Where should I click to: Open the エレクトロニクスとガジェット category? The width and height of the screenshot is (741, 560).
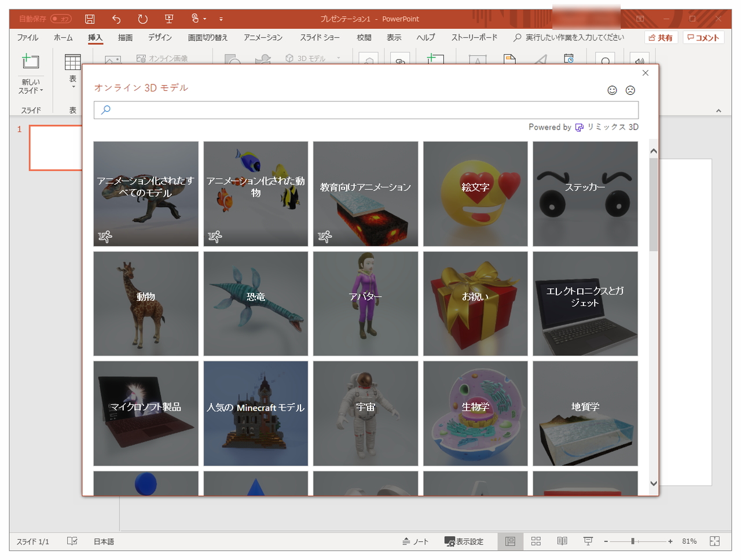coord(585,304)
